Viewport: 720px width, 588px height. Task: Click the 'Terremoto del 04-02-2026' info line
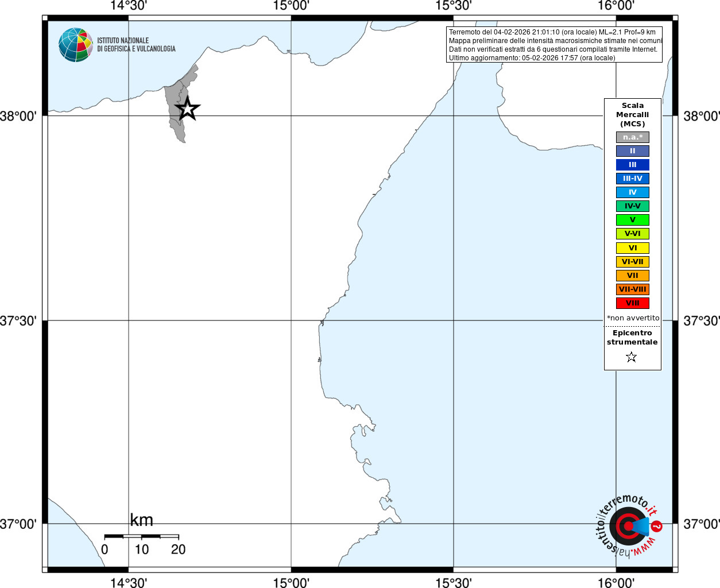point(552,32)
